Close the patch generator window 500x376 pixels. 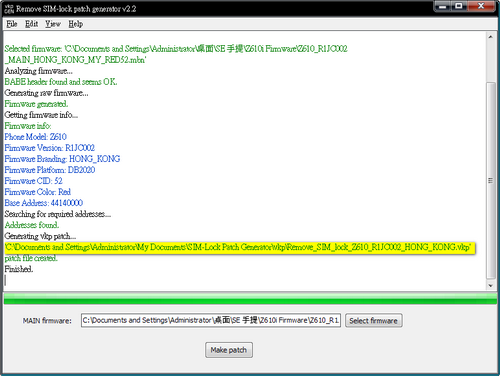481,6
